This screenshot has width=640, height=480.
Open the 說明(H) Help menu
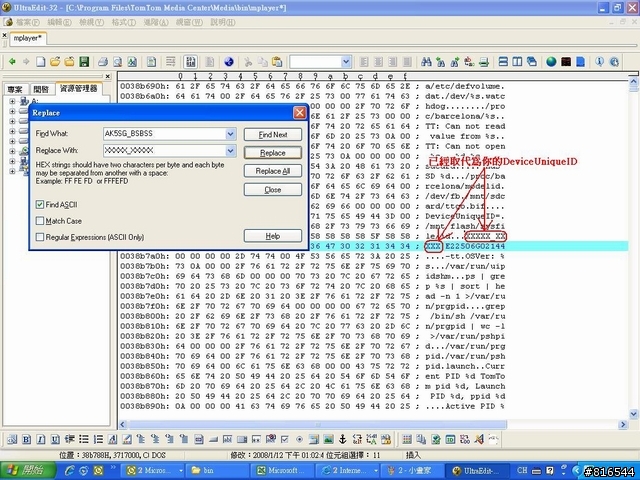223,22
